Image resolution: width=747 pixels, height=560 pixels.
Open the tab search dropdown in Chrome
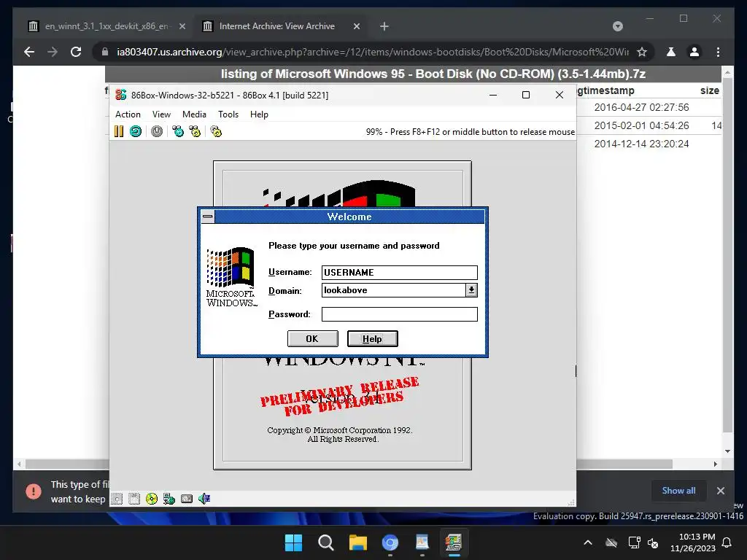pos(617,26)
